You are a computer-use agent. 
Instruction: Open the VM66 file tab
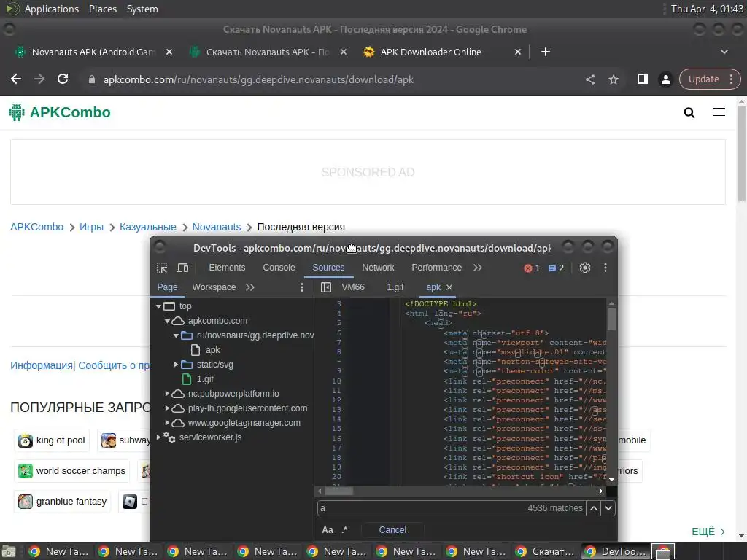pos(353,287)
